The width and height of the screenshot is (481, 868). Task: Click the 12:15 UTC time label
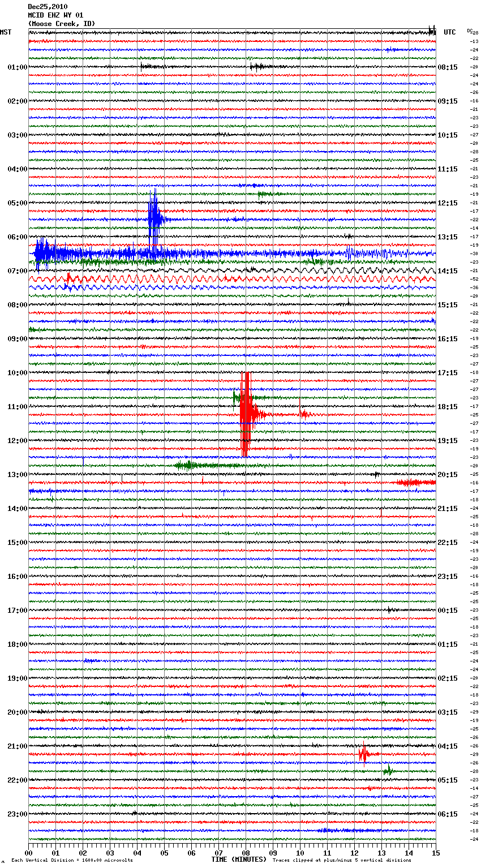(x=448, y=203)
